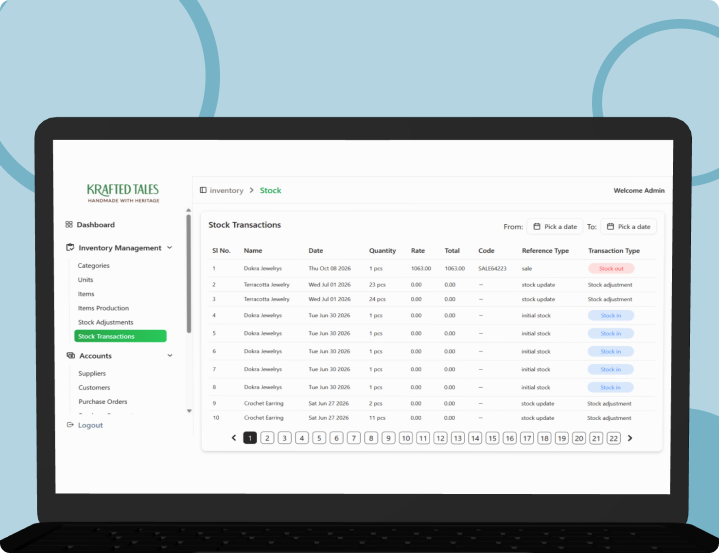The image size is (719, 553).
Task: Click the Thu Oct 08 2026 date cell
Action: coord(329,268)
